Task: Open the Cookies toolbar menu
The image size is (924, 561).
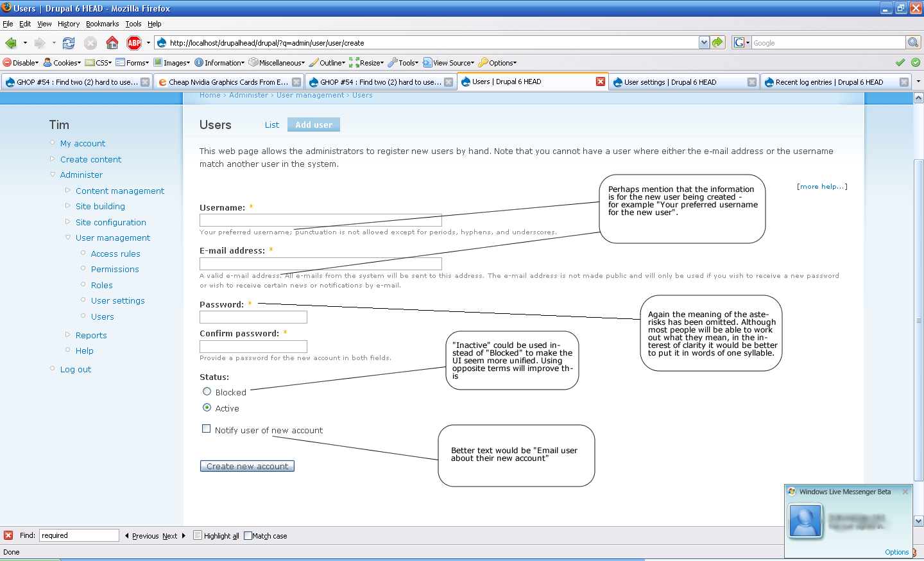Action: click(x=62, y=63)
